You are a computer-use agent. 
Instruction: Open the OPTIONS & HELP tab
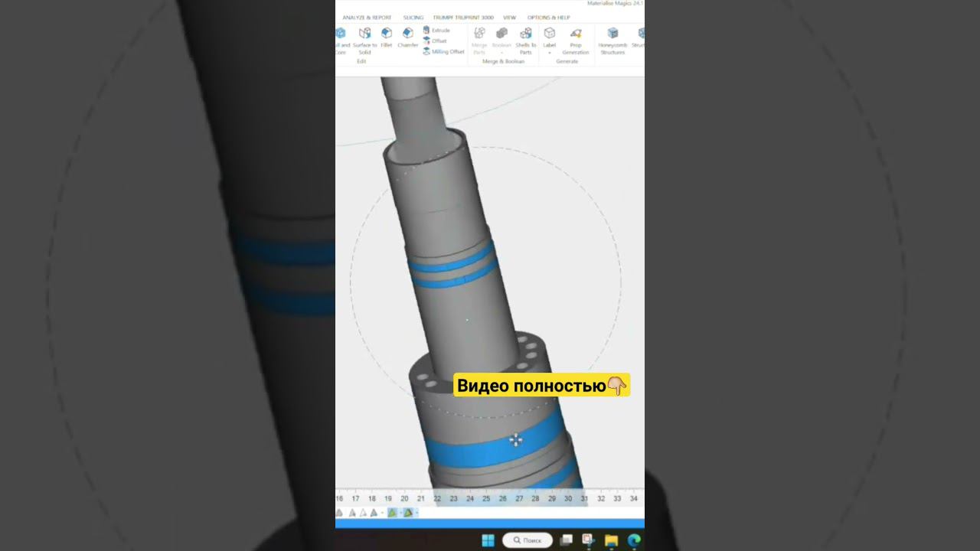pos(548,17)
